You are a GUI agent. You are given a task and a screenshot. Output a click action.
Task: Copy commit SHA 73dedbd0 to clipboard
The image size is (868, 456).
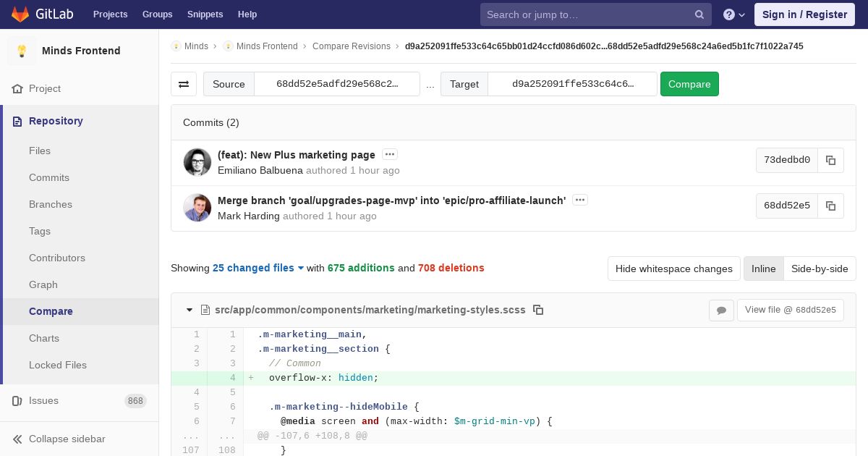point(830,161)
